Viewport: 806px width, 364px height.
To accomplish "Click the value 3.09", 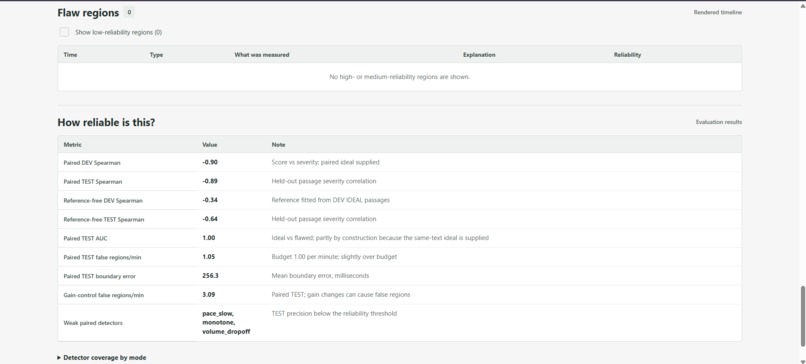I will tap(209, 295).
